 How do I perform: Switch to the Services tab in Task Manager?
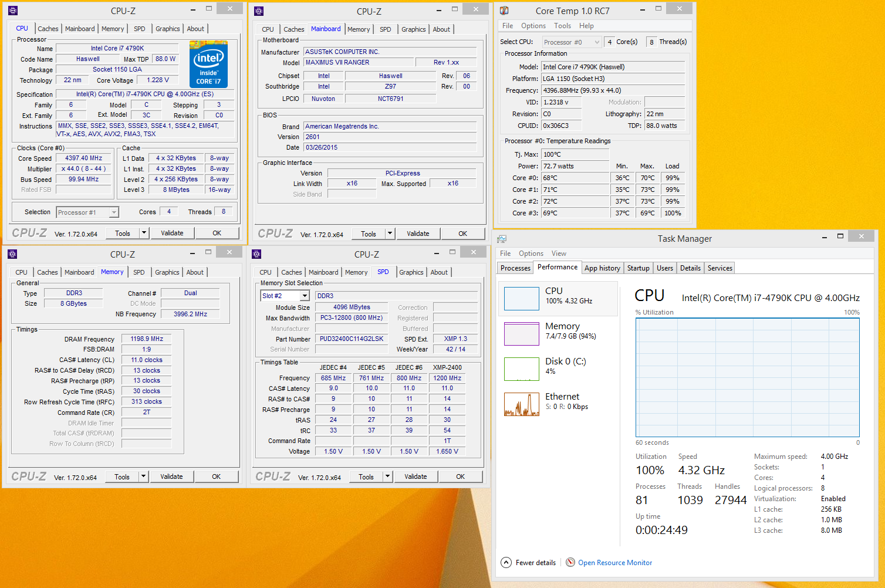[720, 268]
